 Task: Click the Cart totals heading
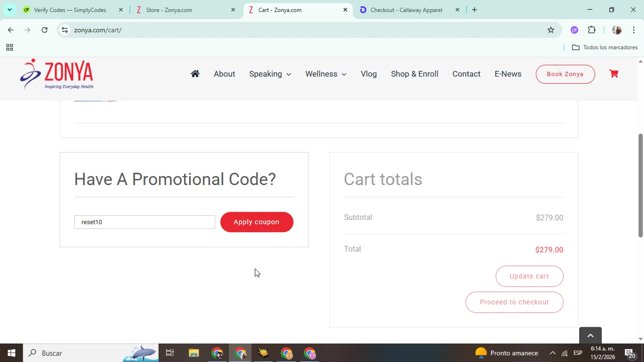(383, 179)
